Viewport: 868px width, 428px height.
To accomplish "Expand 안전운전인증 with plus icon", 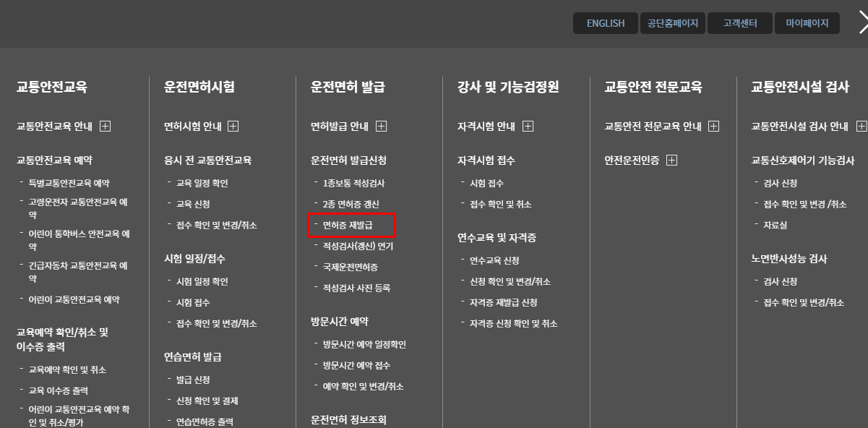I will [671, 160].
